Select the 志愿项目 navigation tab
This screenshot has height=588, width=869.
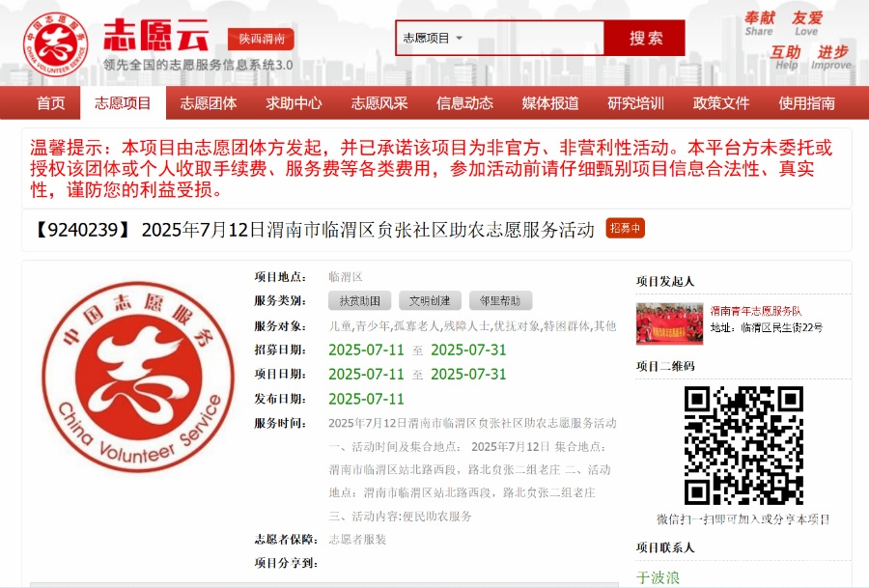pos(123,103)
